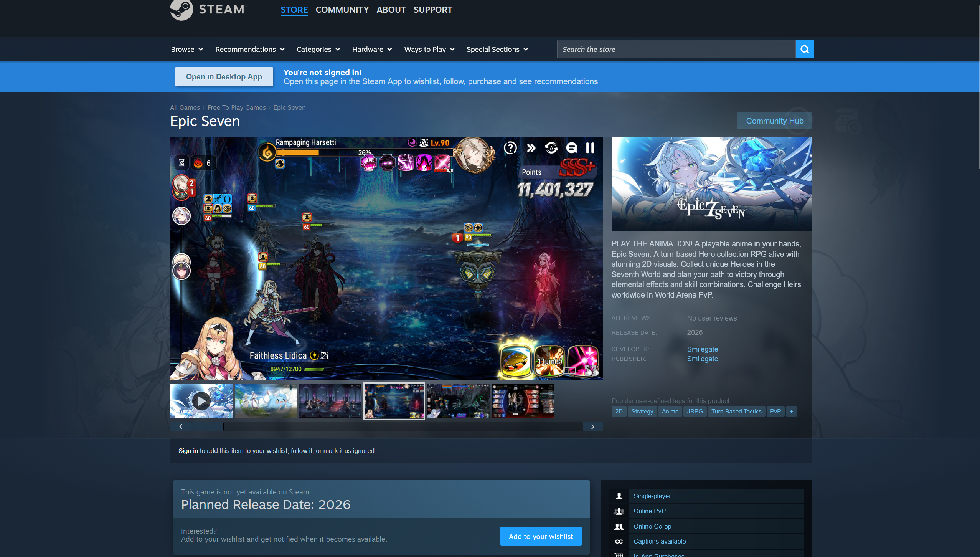
Task: Select the third screenshot thumbnail
Action: 330,401
